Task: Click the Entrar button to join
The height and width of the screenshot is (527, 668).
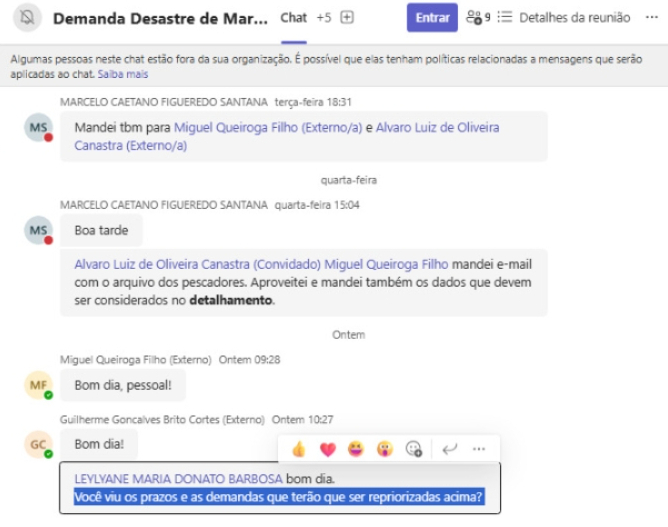Action: (x=432, y=17)
